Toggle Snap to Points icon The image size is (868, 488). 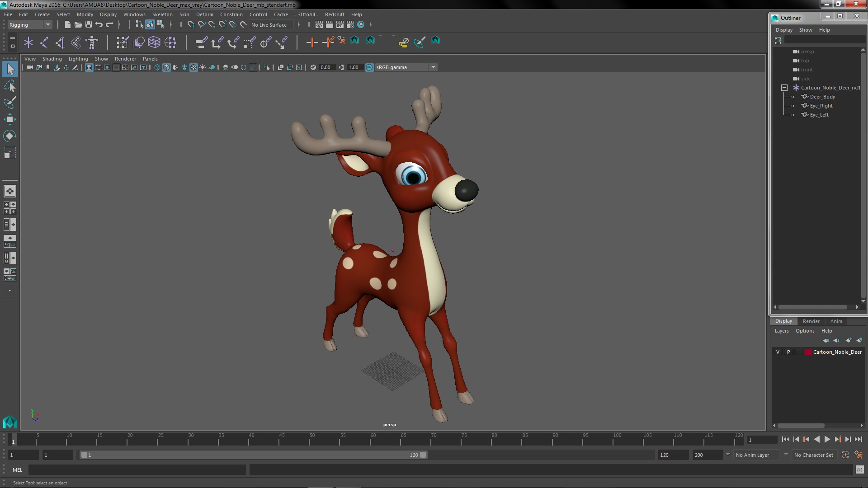pos(212,24)
